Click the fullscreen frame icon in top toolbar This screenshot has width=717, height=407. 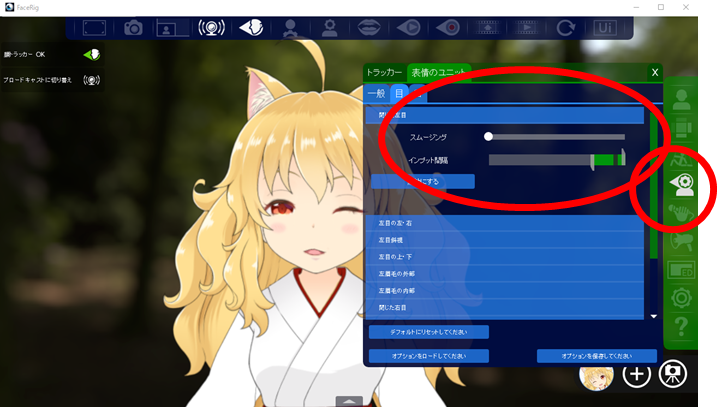tap(94, 28)
